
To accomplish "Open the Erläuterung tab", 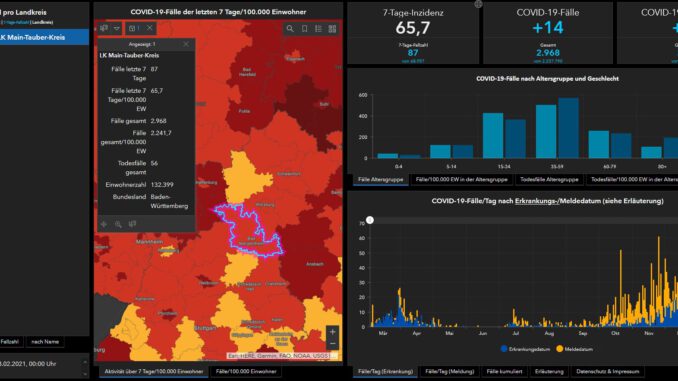I will click(549, 371).
